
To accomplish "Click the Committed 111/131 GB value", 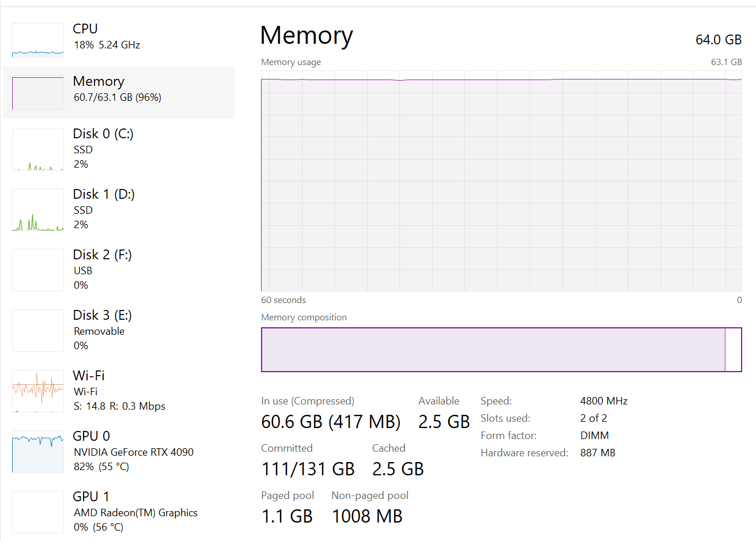I will [308, 469].
